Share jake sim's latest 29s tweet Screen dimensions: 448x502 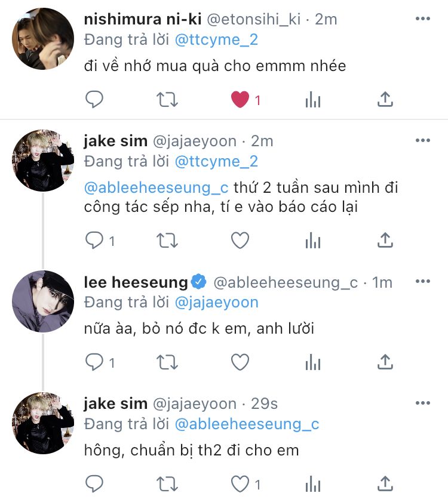(385, 483)
